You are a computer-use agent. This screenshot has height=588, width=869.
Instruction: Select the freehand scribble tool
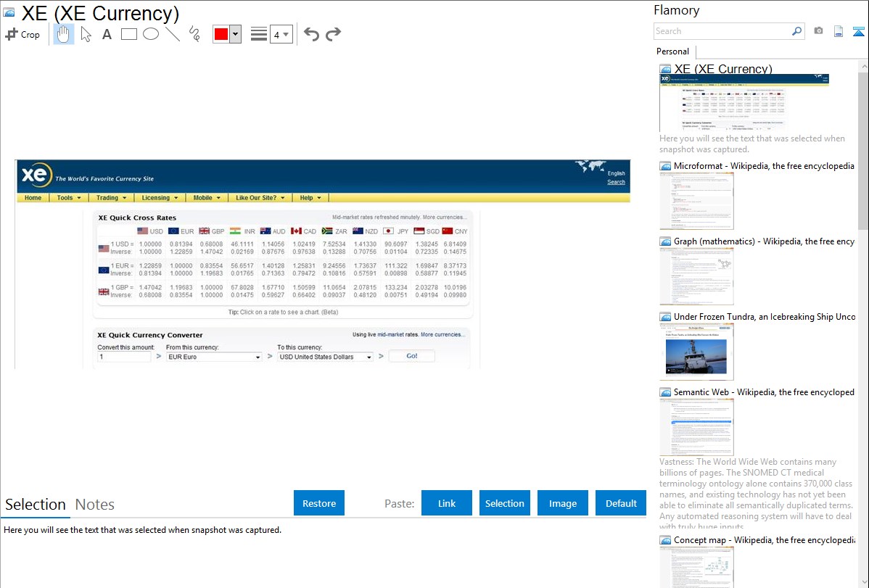tap(194, 34)
